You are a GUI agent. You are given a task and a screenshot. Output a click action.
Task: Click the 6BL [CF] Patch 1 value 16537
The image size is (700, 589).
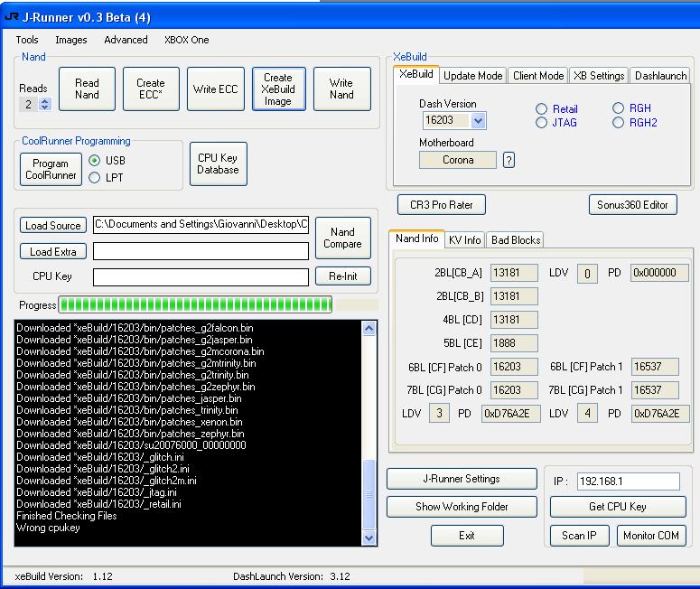(655, 367)
